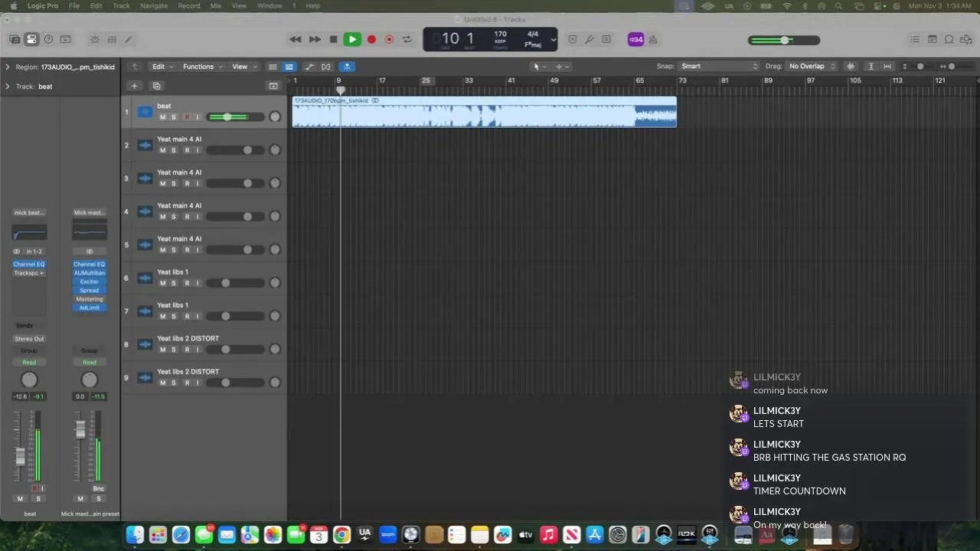Open the Navigate menu
The image size is (980, 551).
pos(154,5)
